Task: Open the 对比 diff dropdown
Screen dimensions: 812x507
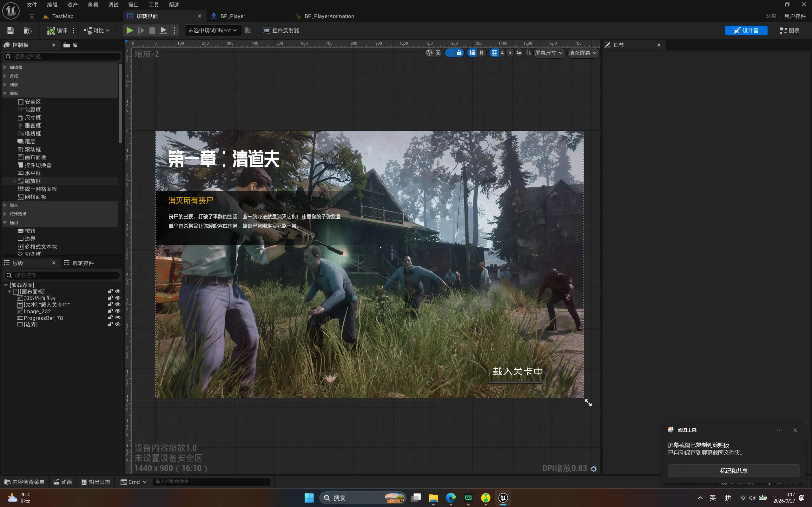Action: pyautogui.click(x=97, y=30)
